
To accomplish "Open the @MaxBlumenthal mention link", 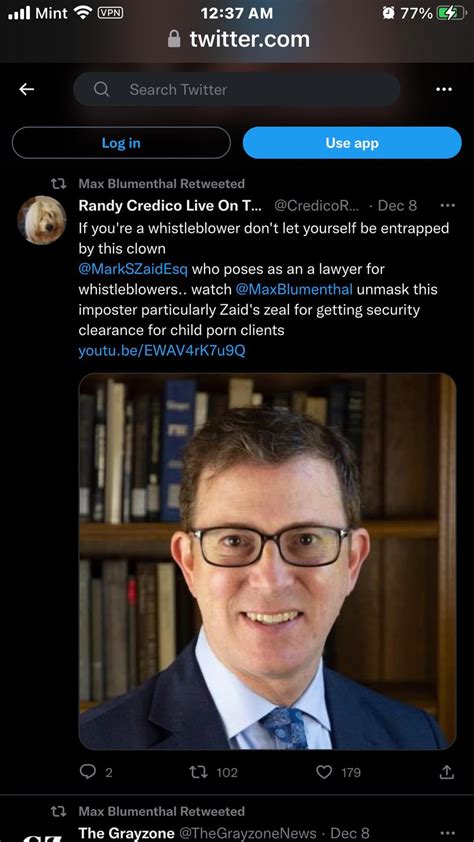I will (294, 289).
